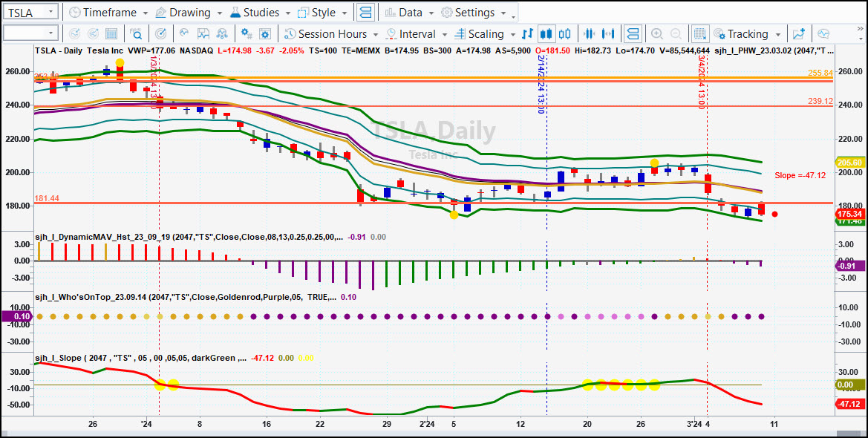Expand the top toolbar overflow arrow after Settings
The height and width of the screenshot is (438, 868).
point(515,16)
